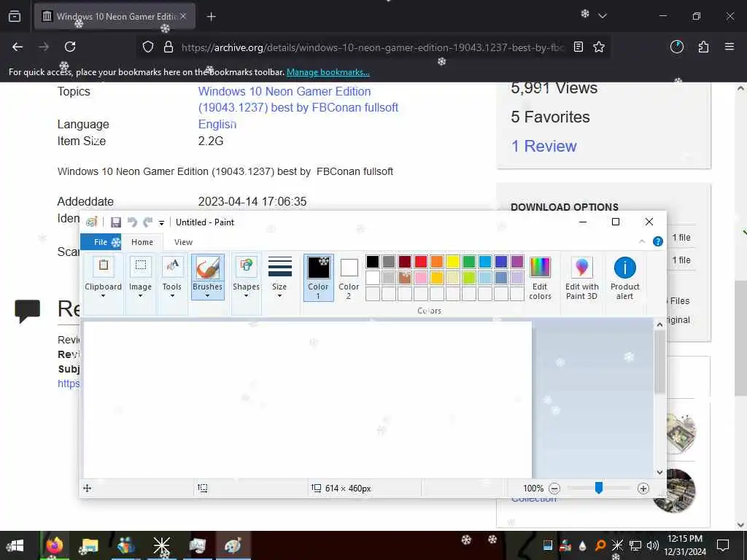Select Color 2 background swatch
Image resolution: width=747 pixels, height=560 pixels.
pyautogui.click(x=349, y=277)
